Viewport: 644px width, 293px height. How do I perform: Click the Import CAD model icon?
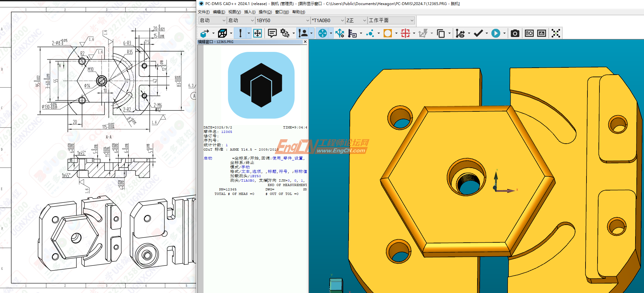(x=205, y=33)
